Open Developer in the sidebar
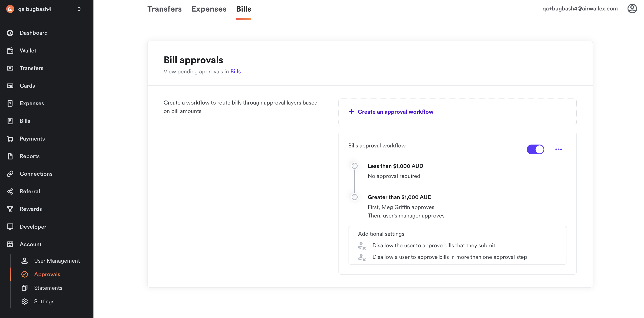Image resolution: width=644 pixels, height=318 pixels. click(x=33, y=227)
